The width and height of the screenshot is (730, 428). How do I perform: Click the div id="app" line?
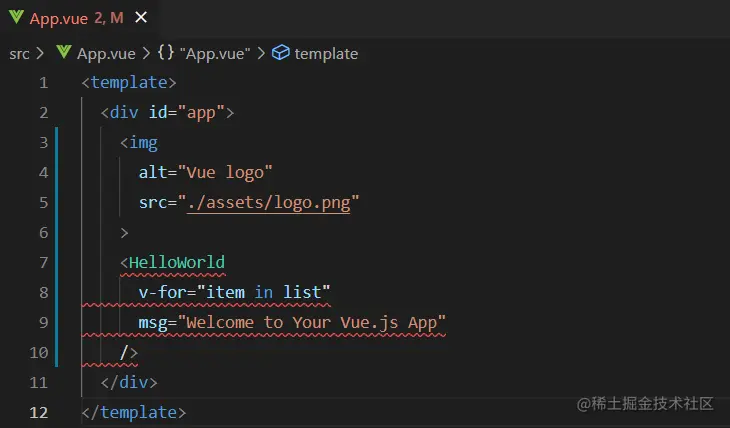pyautogui.click(x=167, y=113)
